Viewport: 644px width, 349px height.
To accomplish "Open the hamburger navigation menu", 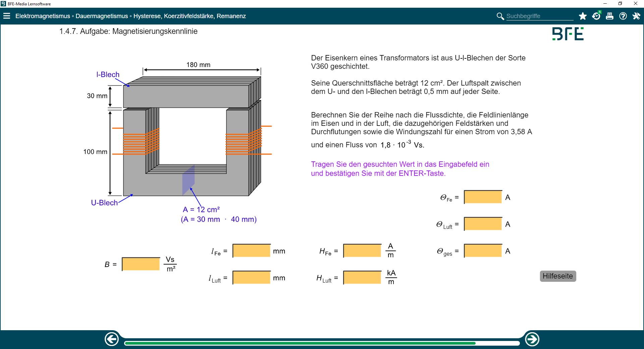I will [x=7, y=16].
